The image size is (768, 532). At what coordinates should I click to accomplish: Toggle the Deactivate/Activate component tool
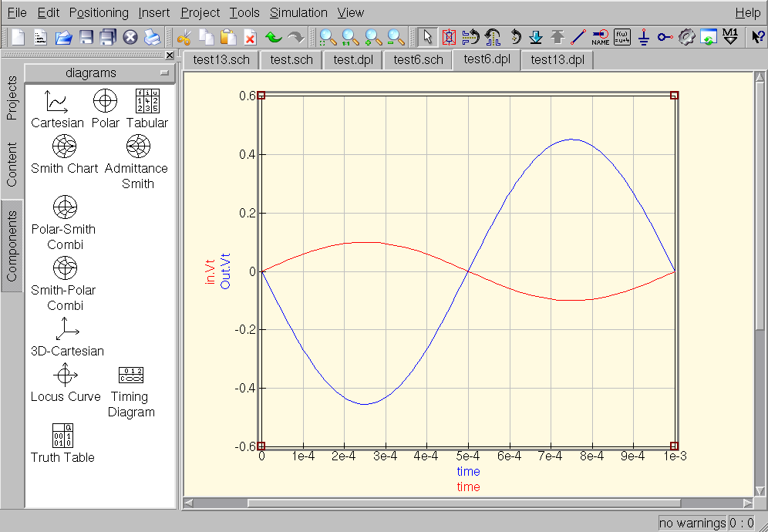(449, 37)
